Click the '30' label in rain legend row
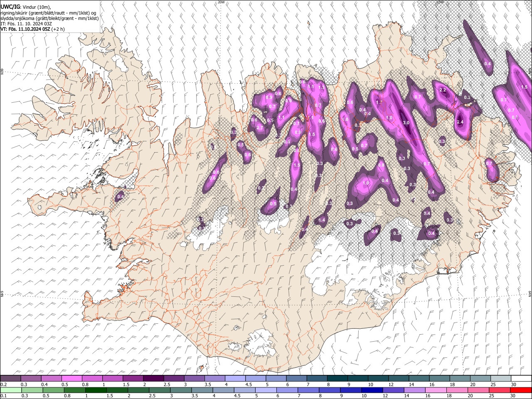Screen dimensions: 532x399 click(x=513, y=396)
